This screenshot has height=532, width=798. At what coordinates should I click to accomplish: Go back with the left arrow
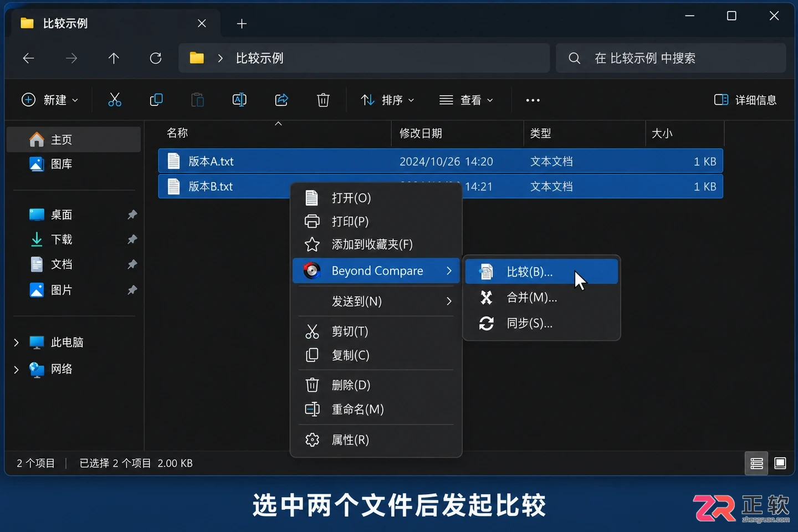[x=28, y=58]
